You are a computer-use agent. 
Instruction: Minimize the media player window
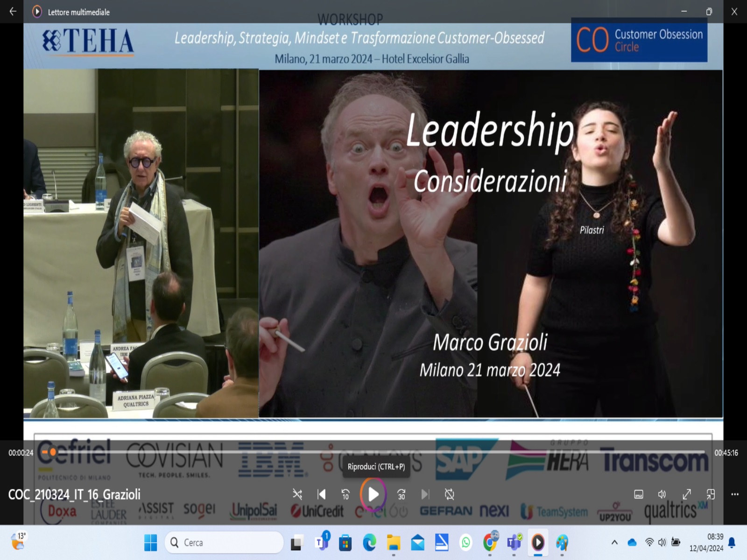tap(684, 11)
